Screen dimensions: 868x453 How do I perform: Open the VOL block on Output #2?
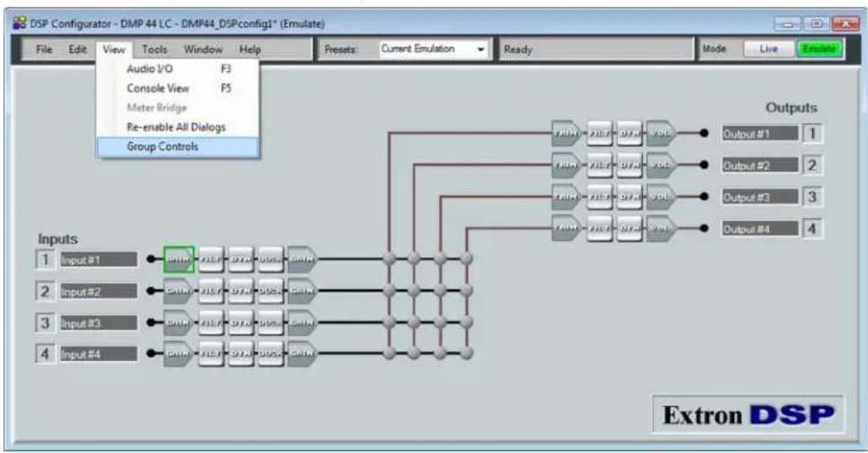661,164
